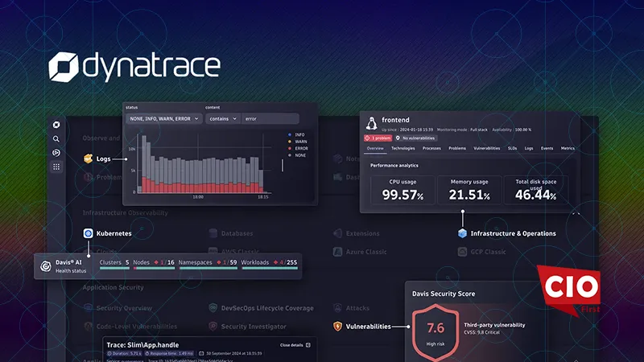Click the NONE legend entry
Image resolution: width=644 pixels, height=362 pixels.
(x=297, y=155)
